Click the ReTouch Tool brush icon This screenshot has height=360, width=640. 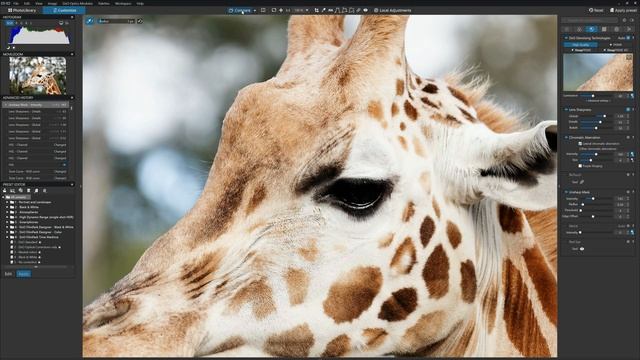coord(582,182)
